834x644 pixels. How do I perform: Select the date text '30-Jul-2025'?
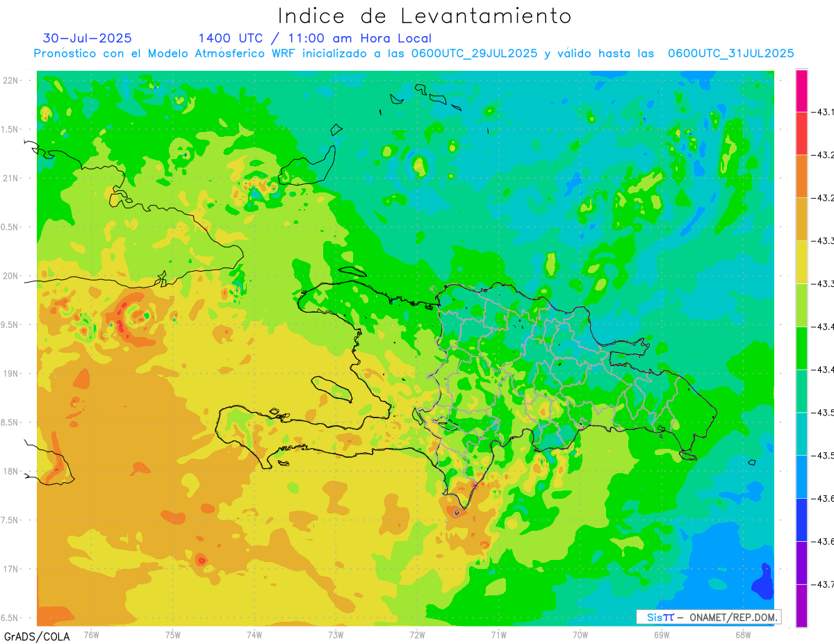88,38
